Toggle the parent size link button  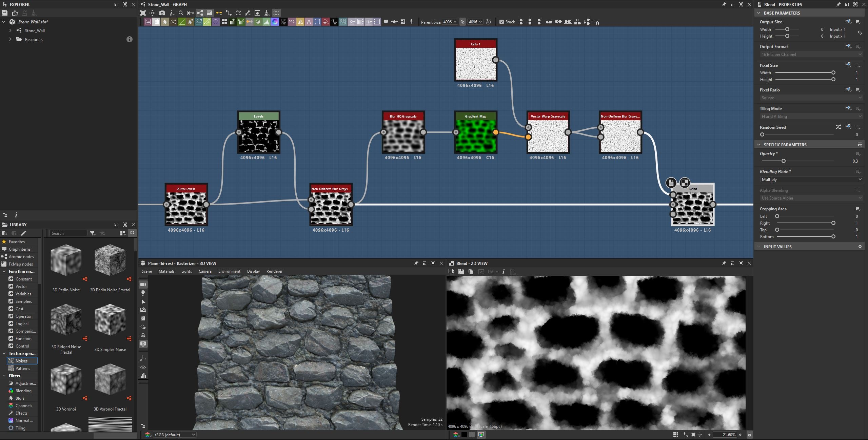(x=462, y=22)
